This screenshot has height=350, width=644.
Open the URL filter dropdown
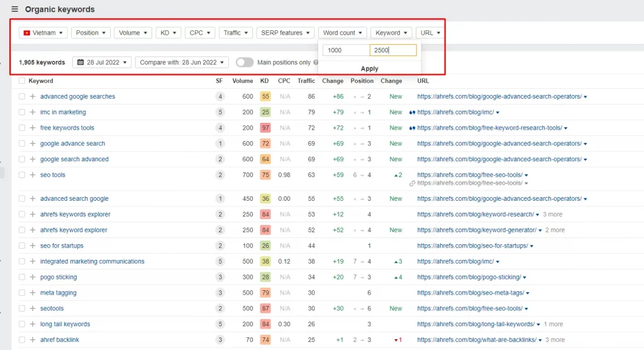tap(430, 33)
